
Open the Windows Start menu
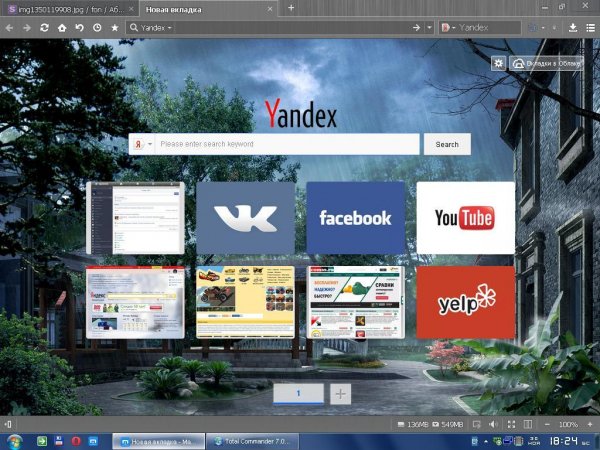click(x=13, y=442)
